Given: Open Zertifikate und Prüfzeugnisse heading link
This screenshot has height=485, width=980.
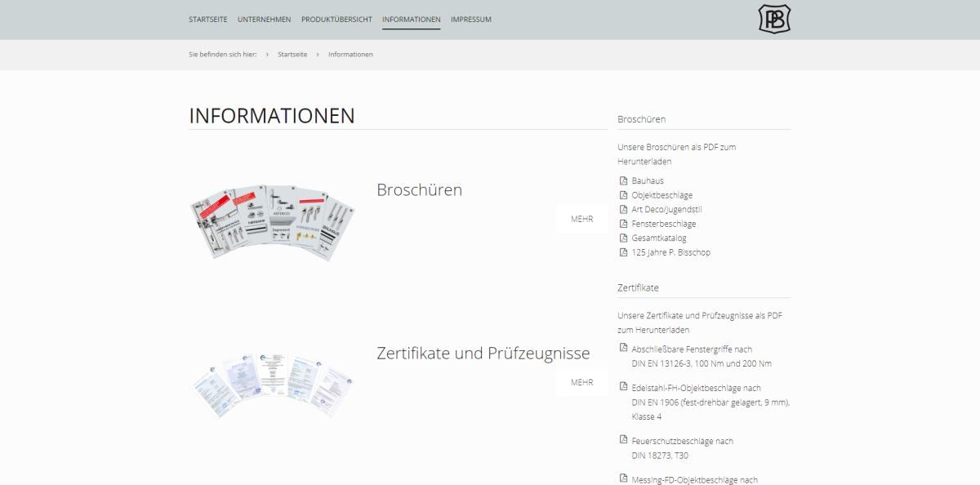Looking at the screenshot, I should pos(483,354).
